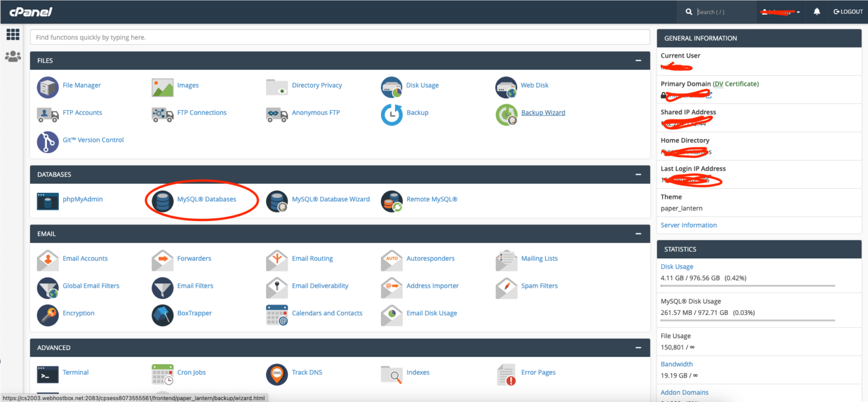Screen dimensions: 868x402
Task: Open User Manager from left sidebar
Action: (x=12, y=56)
